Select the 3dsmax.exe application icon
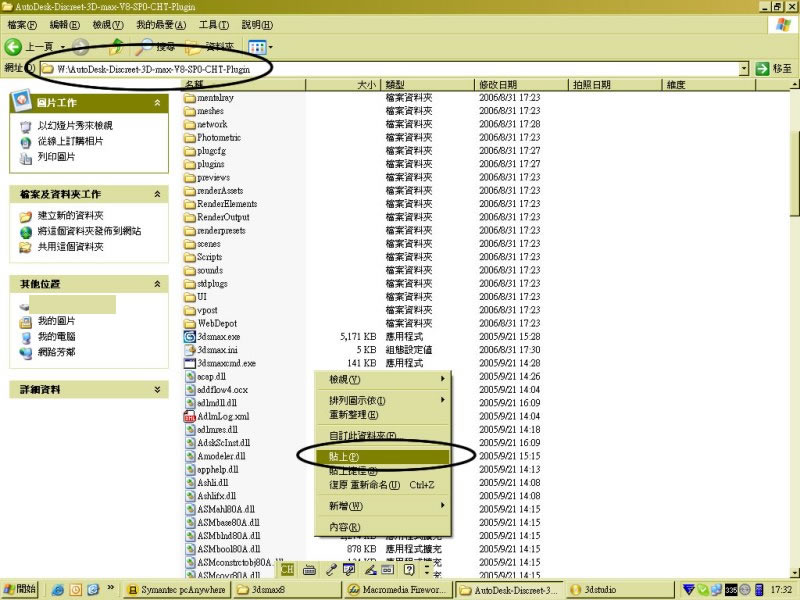Image resolution: width=800 pixels, height=600 pixels. click(x=190, y=337)
